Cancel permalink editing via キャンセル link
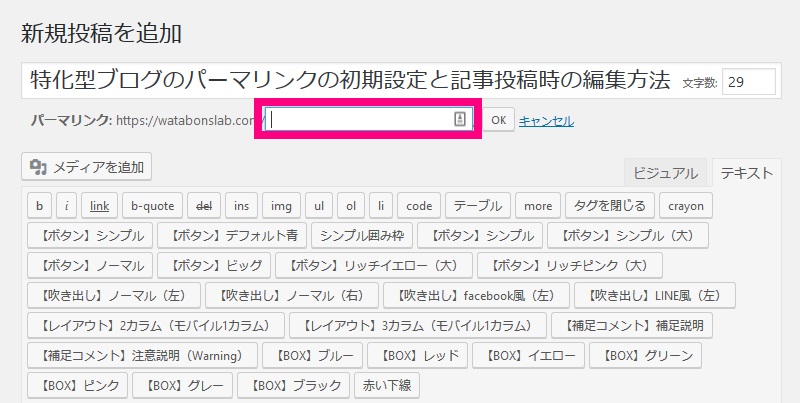 point(546,121)
